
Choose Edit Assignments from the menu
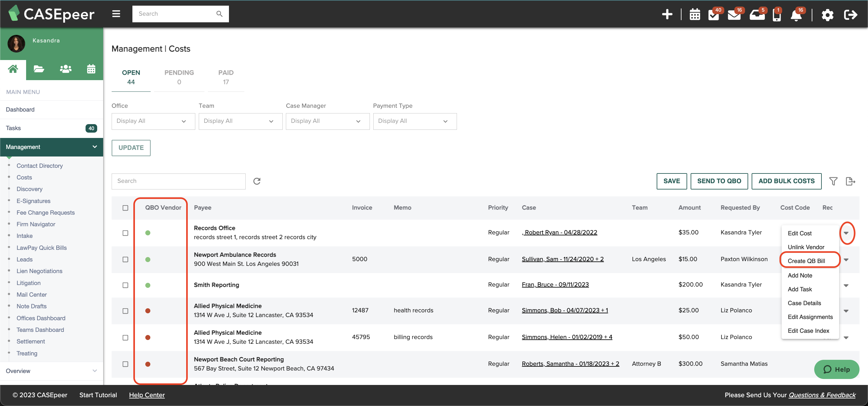[x=810, y=317]
